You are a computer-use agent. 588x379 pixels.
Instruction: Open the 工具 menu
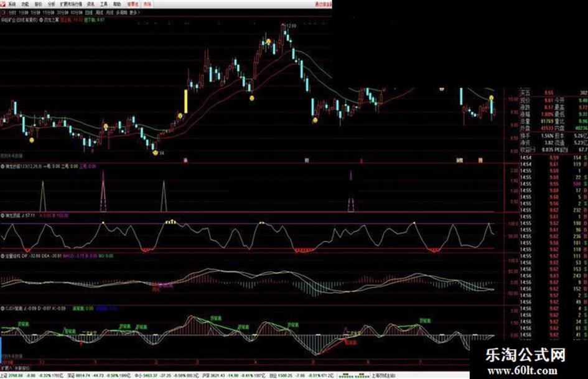(x=104, y=4)
